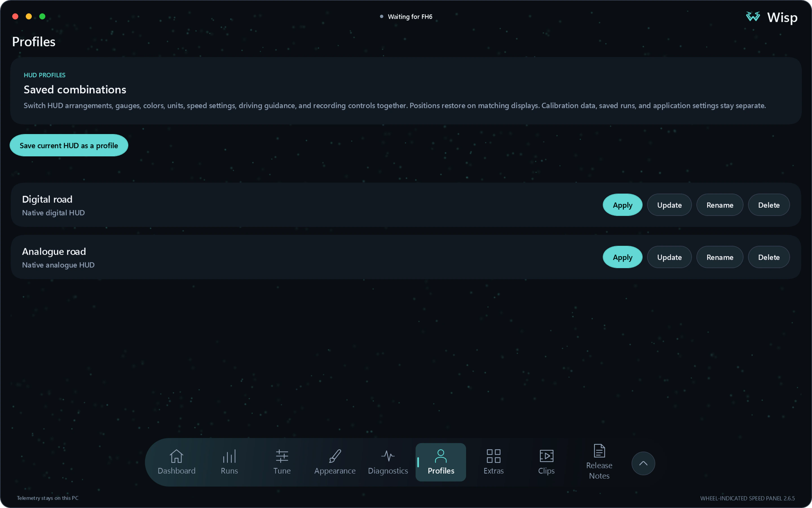
Task: Update the Digital road profile
Action: 669,205
